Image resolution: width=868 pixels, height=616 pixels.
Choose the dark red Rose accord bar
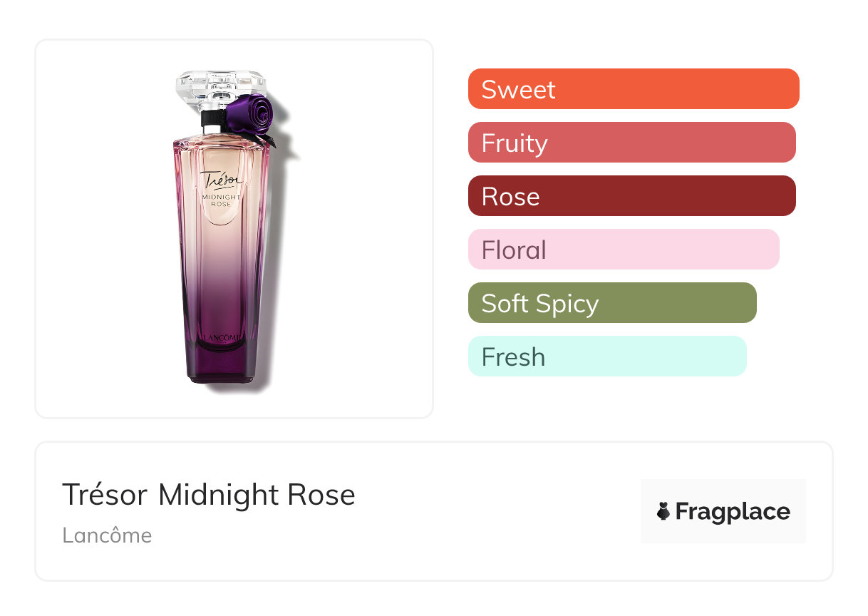point(631,196)
